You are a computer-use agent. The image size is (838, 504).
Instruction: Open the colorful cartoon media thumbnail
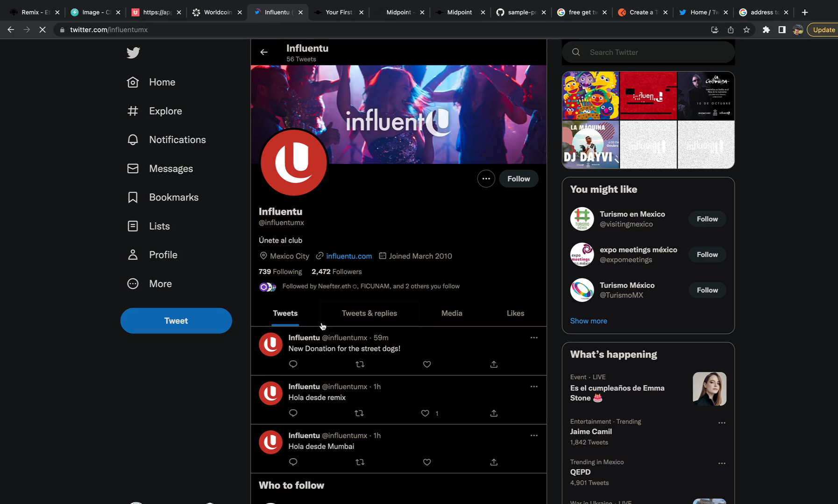pyautogui.click(x=590, y=96)
